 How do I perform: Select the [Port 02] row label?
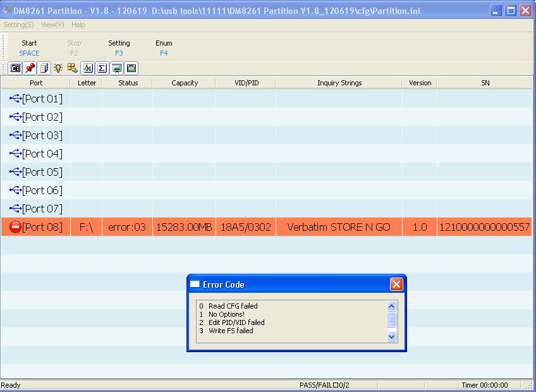[x=42, y=118]
